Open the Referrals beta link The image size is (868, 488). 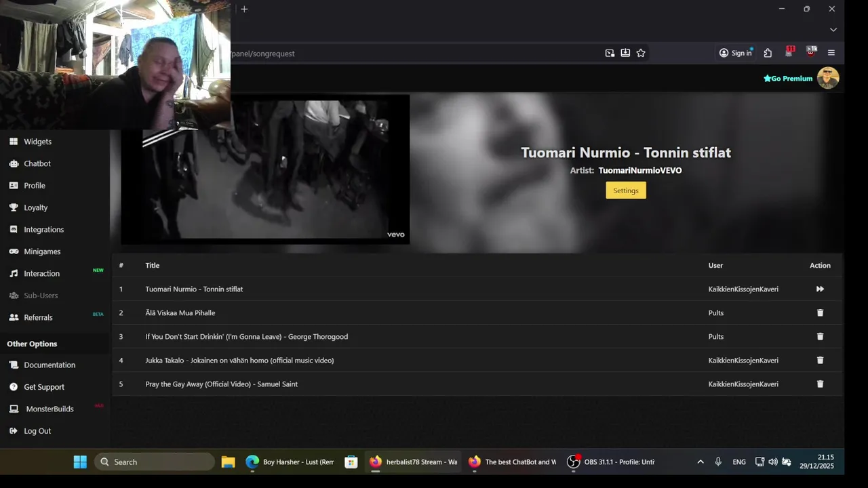pos(38,317)
